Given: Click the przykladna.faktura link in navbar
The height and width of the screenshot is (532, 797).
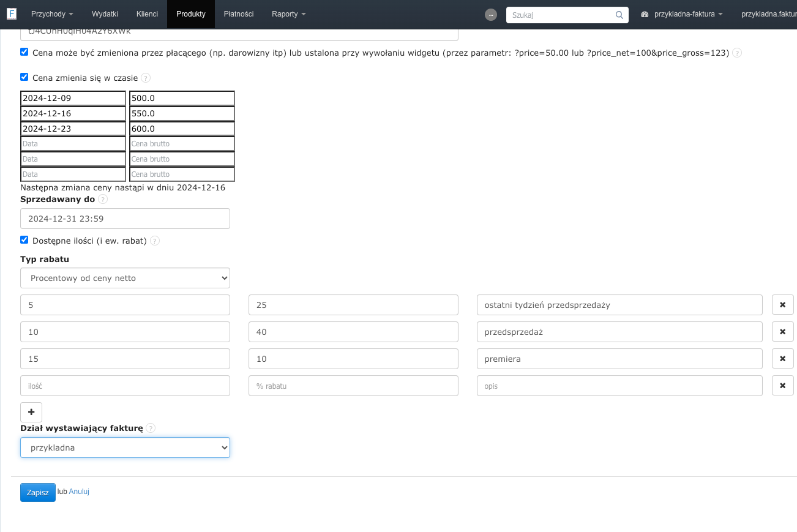Looking at the screenshot, I should 769,14.
